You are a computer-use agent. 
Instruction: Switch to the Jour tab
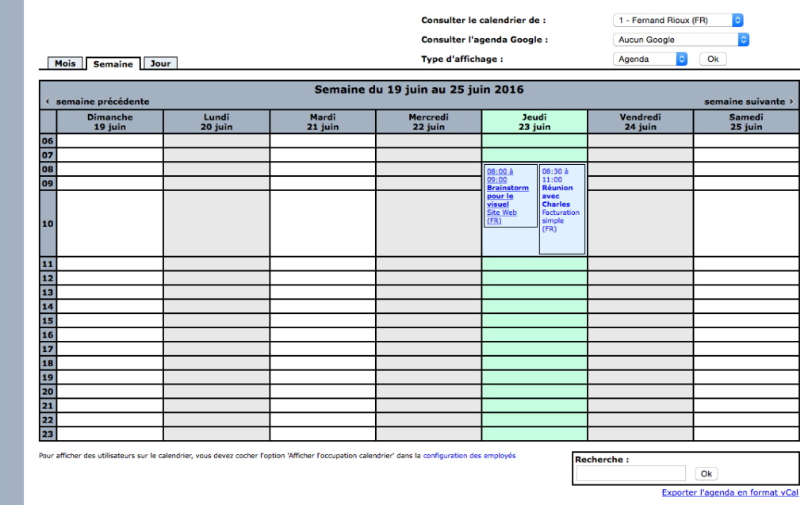pyautogui.click(x=160, y=63)
